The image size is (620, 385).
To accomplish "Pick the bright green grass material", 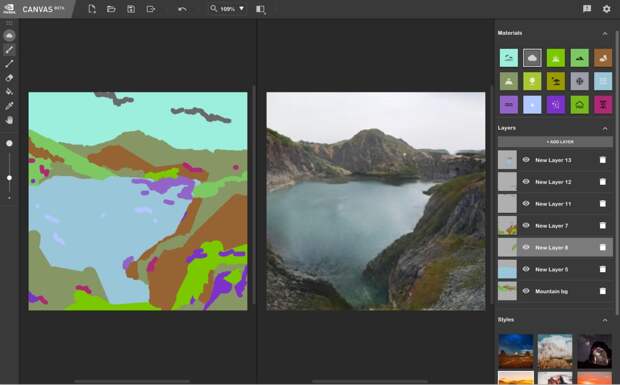I will coord(556,58).
